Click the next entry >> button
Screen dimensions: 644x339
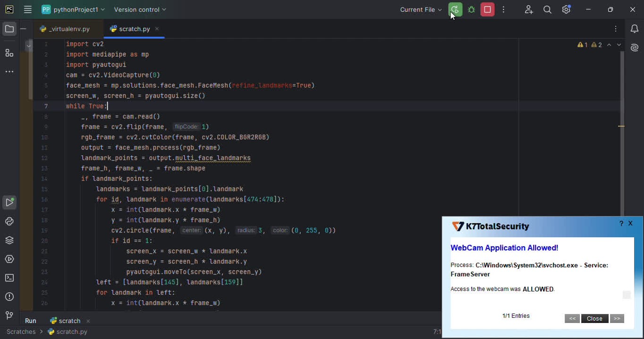(617, 319)
